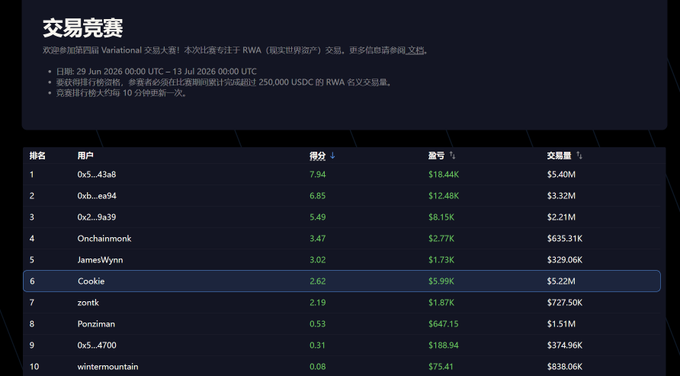
Task: Click score 0.53
Action: [317, 324]
